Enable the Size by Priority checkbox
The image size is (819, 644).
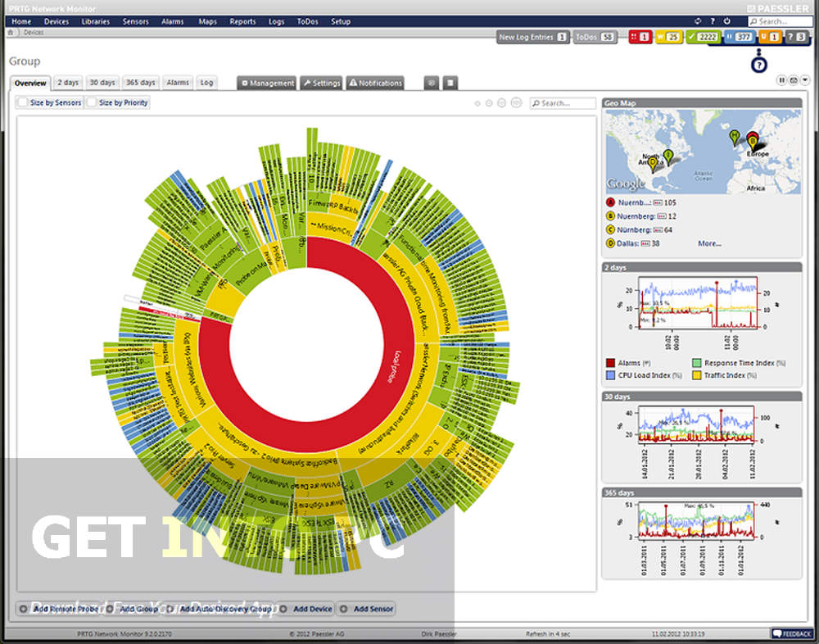tap(92, 102)
